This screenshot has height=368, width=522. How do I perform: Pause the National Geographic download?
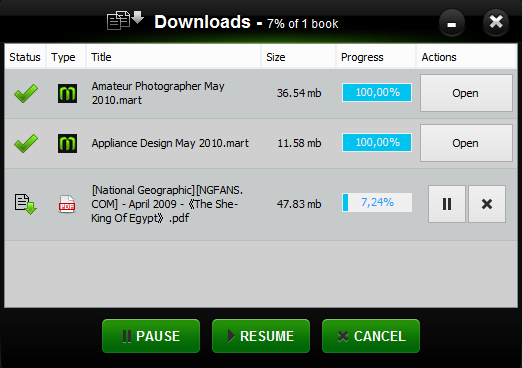[447, 204]
